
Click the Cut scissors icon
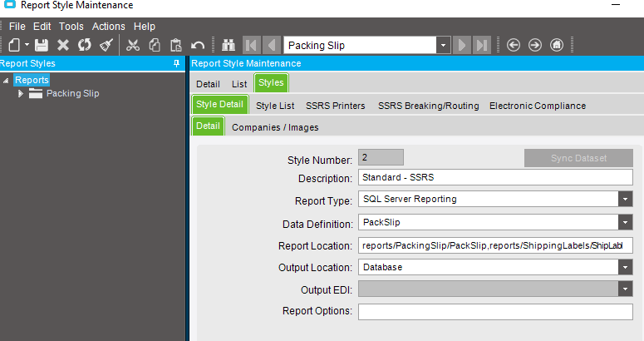coord(133,45)
